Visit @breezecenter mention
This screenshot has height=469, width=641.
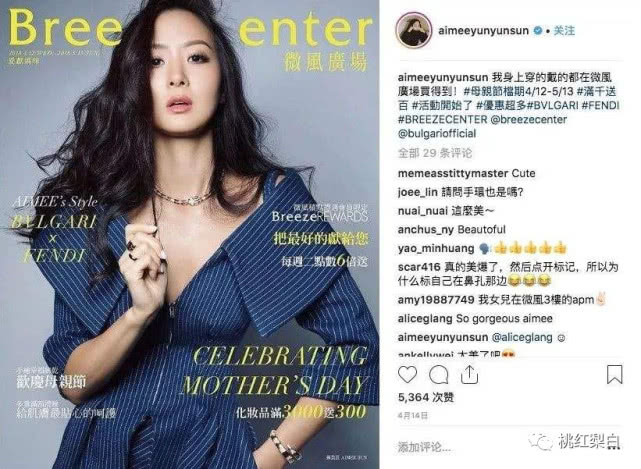[529, 120]
